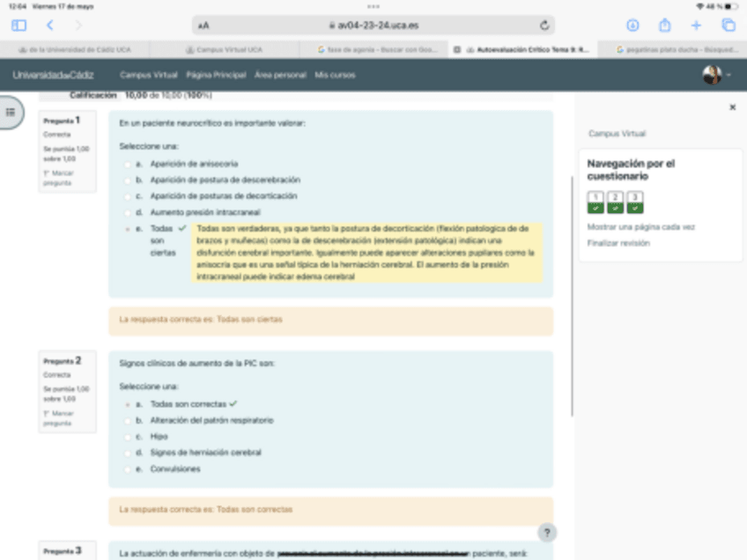The image size is (747, 560).
Task: Switch to the fase de agonía Google tab
Action: click(374, 49)
